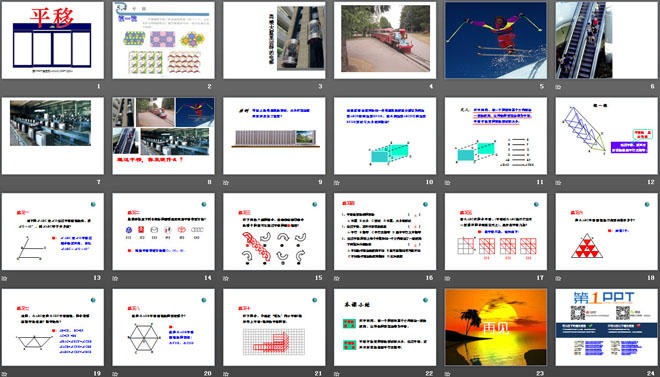Select slide 17 with four red grids
The width and height of the screenshot is (660, 377).
point(496,231)
